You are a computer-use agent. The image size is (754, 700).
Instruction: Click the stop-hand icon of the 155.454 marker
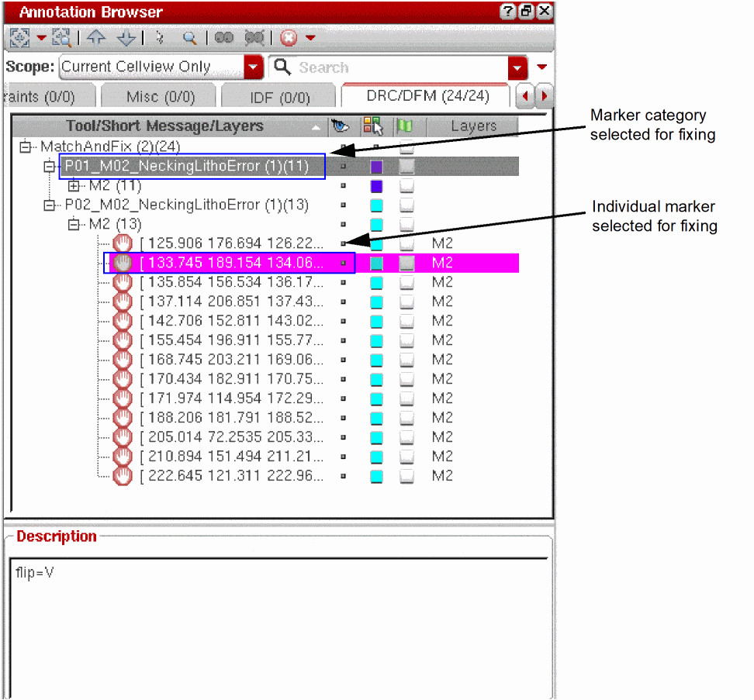point(123,340)
